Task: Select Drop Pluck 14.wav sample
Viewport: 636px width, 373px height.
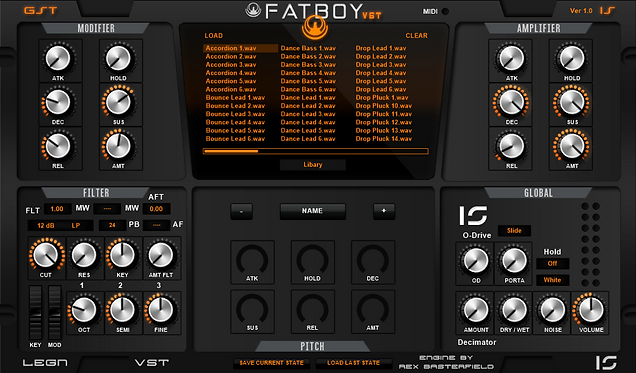Action: 384,139
